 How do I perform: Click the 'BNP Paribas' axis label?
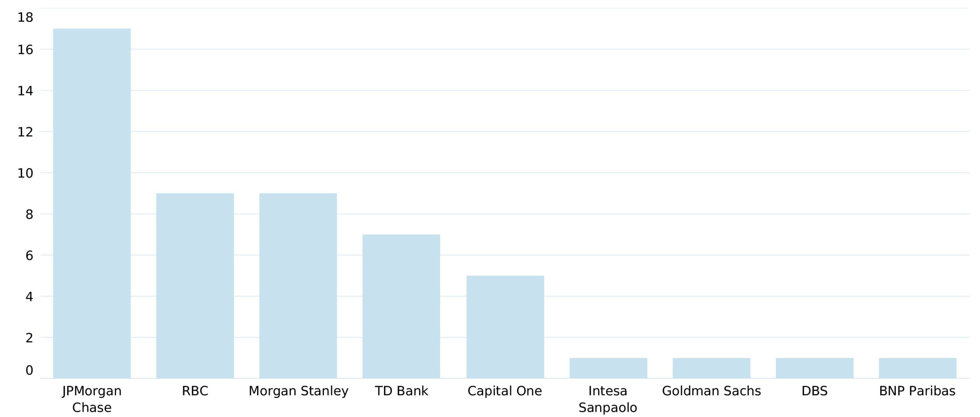[917, 391]
